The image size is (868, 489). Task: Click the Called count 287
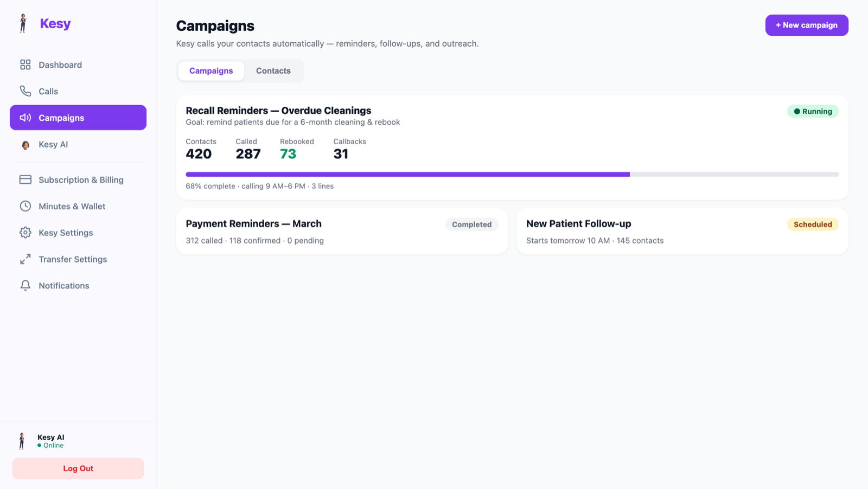(x=248, y=154)
